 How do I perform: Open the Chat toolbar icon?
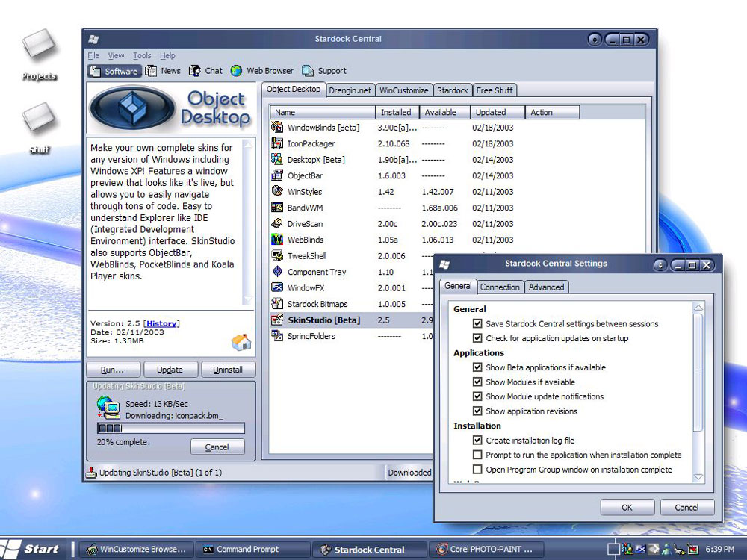pyautogui.click(x=195, y=71)
